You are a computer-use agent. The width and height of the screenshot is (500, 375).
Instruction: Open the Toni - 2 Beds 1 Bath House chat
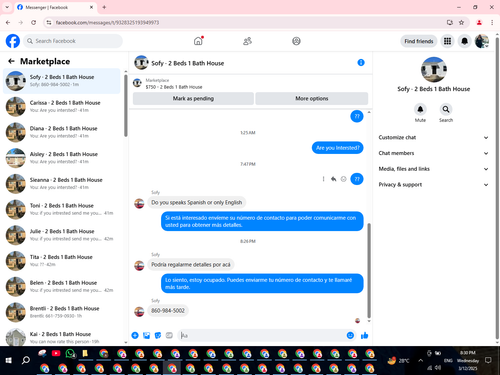pos(62,209)
